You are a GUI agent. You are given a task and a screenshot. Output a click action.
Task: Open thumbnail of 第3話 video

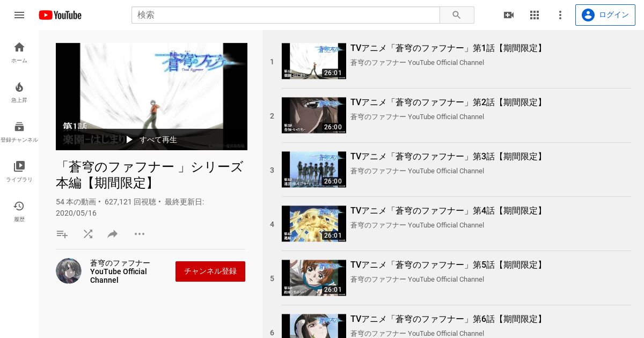pos(314,170)
